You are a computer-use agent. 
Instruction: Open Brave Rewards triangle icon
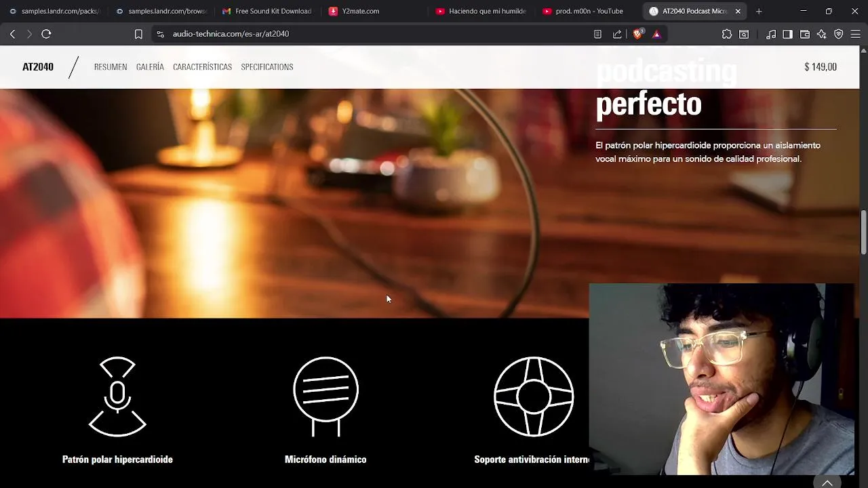click(656, 34)
